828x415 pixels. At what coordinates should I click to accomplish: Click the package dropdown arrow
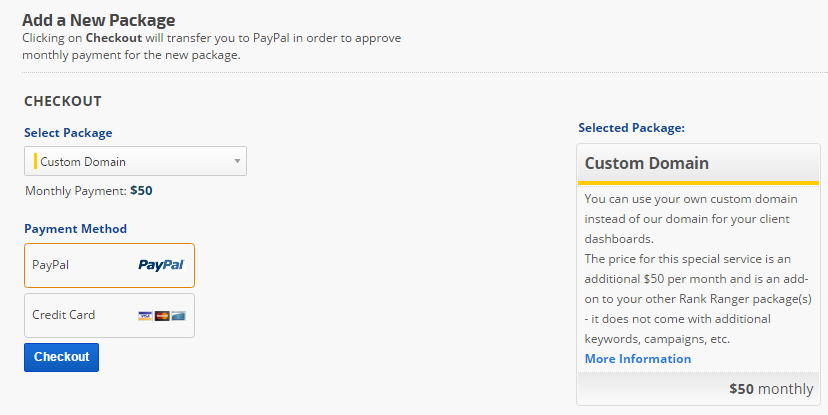click(x=237, y=161)
